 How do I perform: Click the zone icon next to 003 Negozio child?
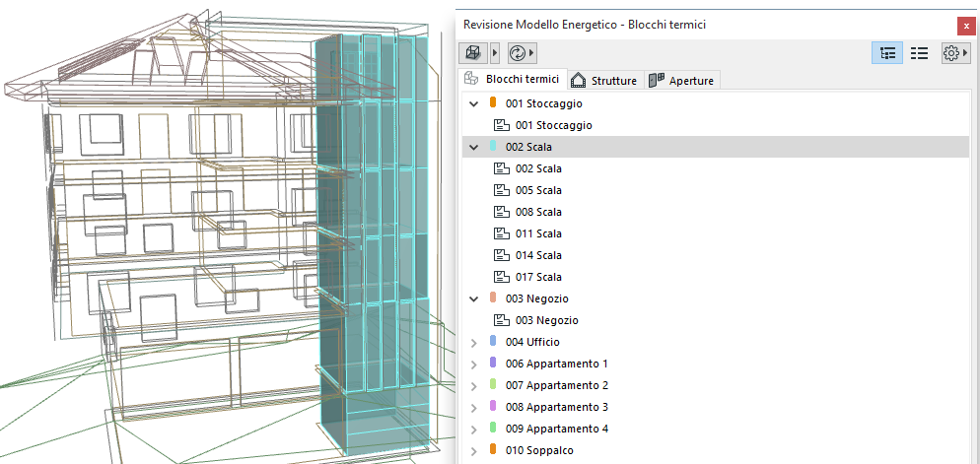pos(501,320)
